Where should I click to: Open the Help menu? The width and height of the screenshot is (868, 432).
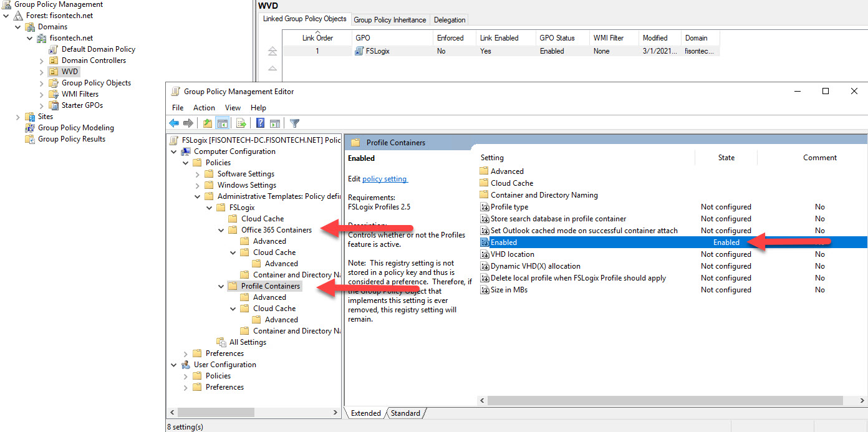(258, 108)
